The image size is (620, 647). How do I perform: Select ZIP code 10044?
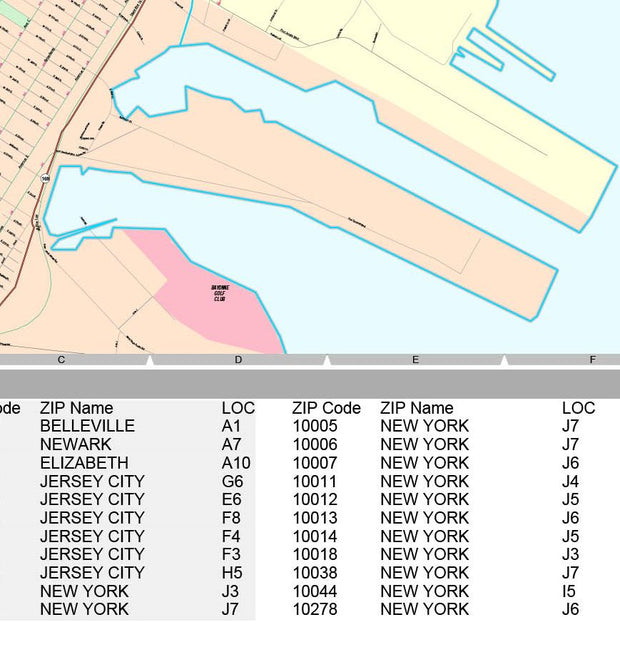[x=315, y=591]
